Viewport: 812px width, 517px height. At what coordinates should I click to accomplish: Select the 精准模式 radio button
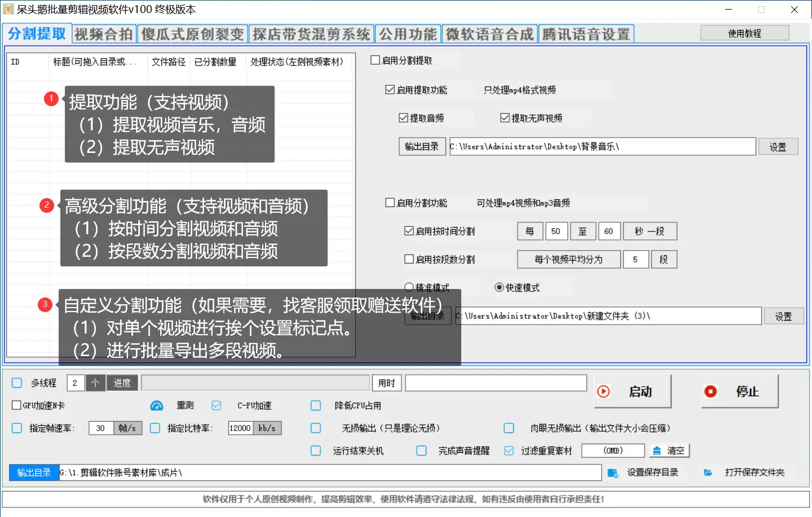[x=407, y=287]
